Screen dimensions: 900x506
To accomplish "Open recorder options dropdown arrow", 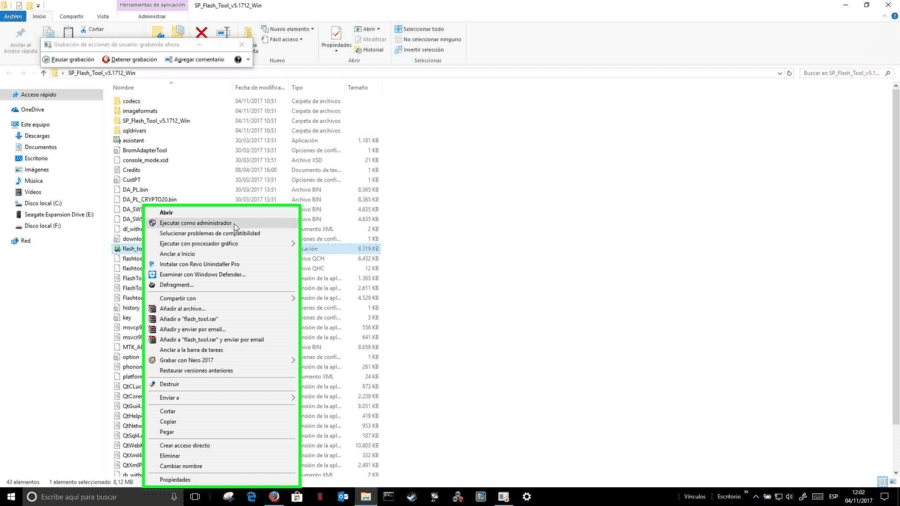I will pos(248,60).
